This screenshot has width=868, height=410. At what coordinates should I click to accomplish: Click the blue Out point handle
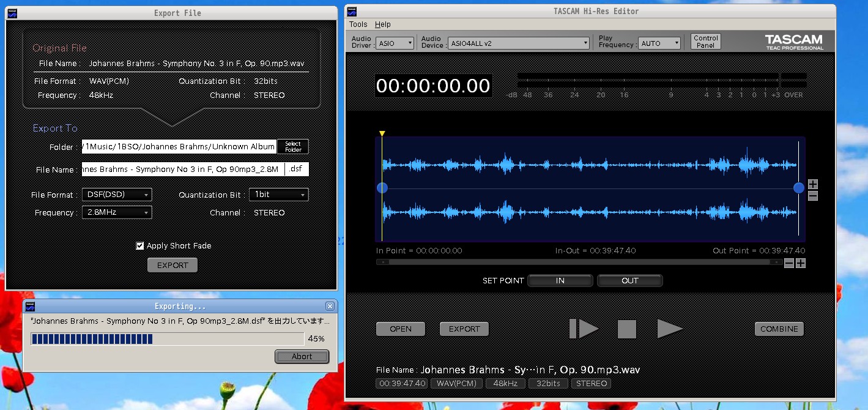tap(798, 188)
